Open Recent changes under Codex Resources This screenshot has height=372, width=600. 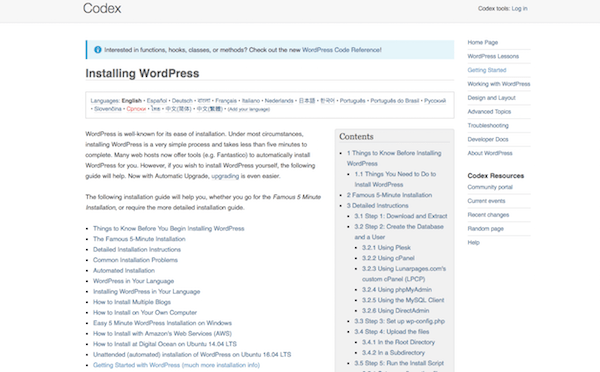coord(488,215)
